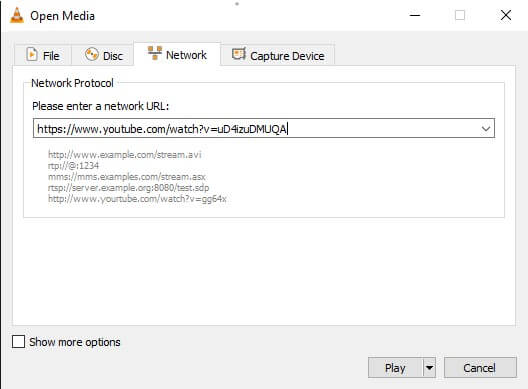Expand the network URL history dropdown
The image size is (528, 389).
(486, 128)
